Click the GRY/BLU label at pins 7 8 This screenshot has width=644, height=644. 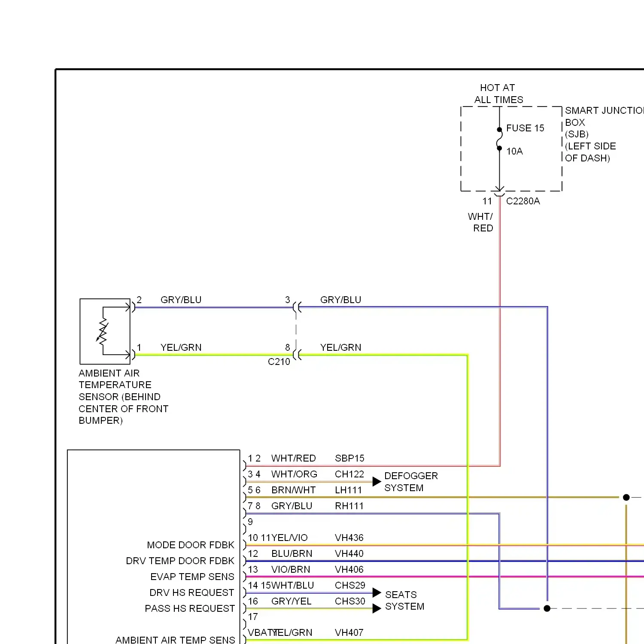click(292, 506)
